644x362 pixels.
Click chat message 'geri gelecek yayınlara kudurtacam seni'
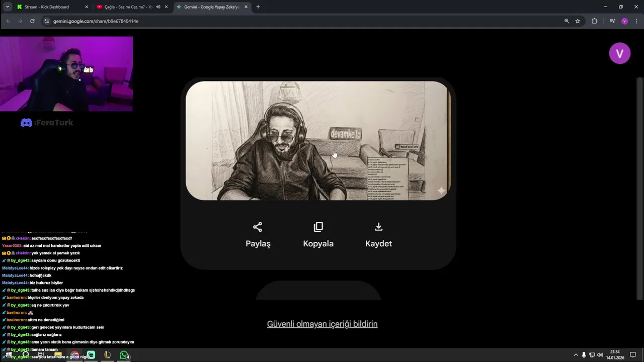67,327
